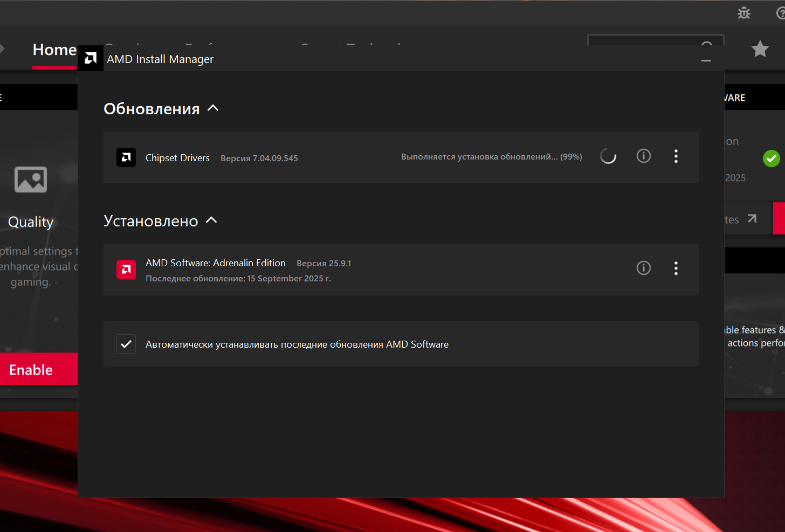
Task: Click the green checkmark status icon
Action: coord(772,158)
